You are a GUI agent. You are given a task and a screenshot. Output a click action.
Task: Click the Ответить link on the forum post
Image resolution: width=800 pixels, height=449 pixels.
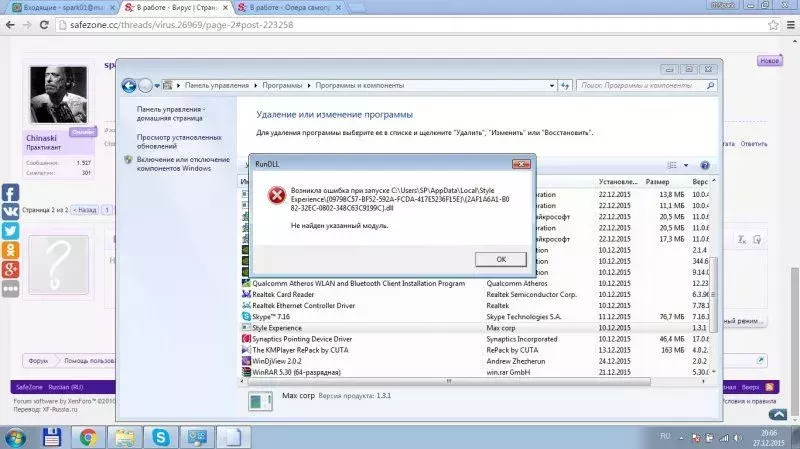coord(754,144)
